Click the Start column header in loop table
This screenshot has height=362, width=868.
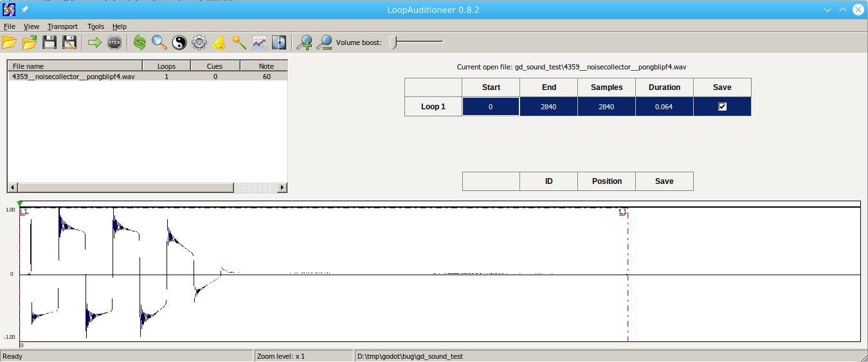pos(491,87)
